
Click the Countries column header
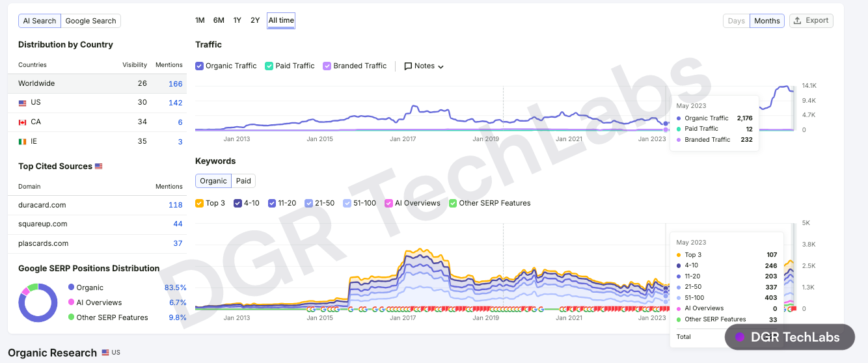(33, 65)
